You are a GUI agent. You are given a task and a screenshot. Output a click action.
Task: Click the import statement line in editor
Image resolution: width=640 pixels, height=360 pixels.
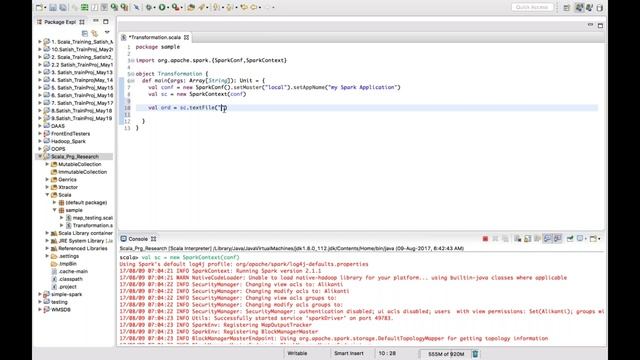211,60
